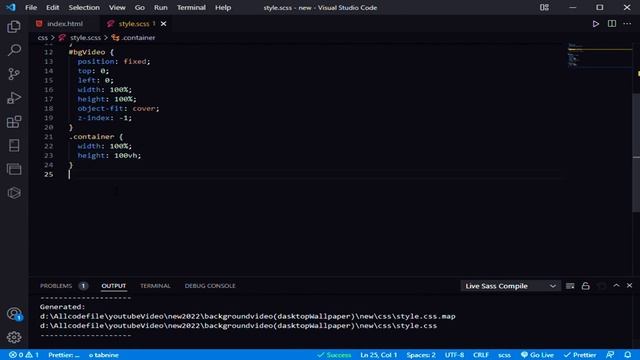Click the style.scss breadcrumb item

tap(85, 38)
